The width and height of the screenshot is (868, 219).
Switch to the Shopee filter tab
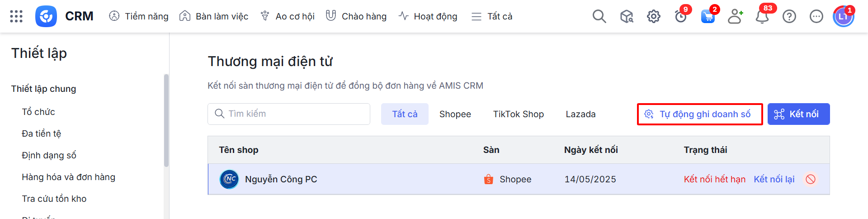pyautogui.click(x=455, y=114)
